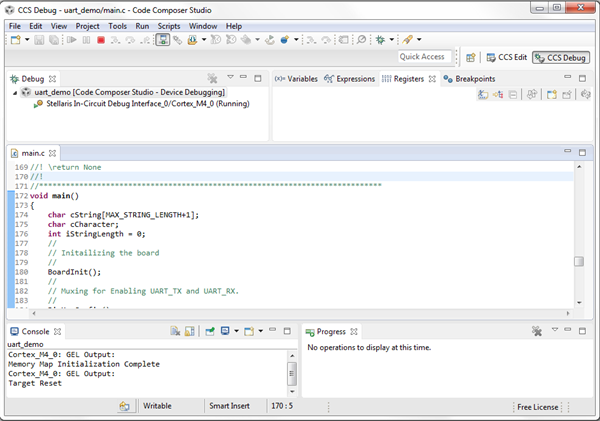The height and width of the screenshot is (421, 600).
Task: Click the Free License status text
Action: pos(538,407)
